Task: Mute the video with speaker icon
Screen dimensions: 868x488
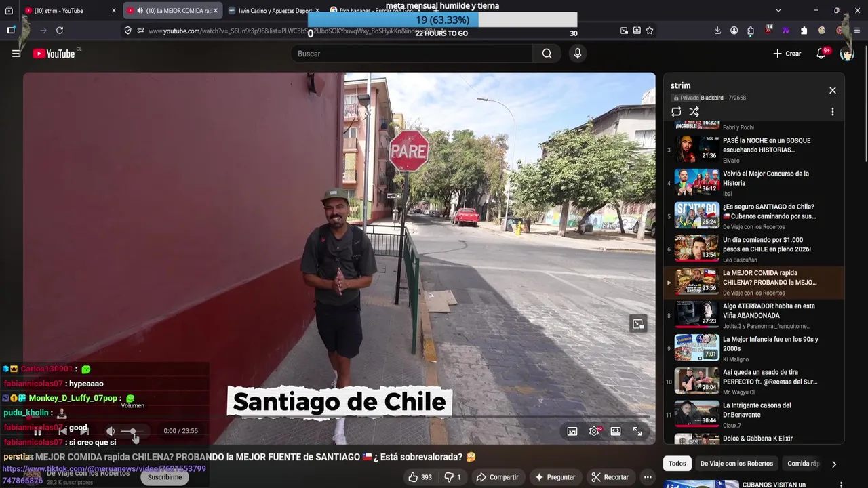Action: (111, 431)
